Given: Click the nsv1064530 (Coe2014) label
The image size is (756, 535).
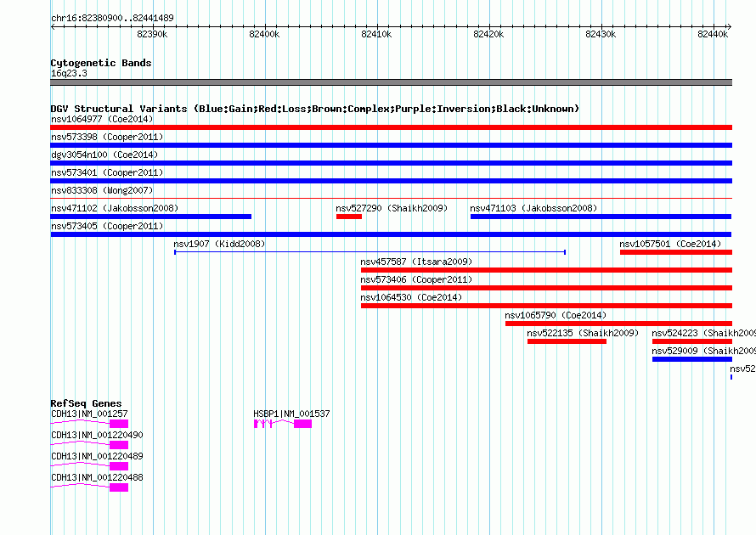Looking at the screenshot, I should pyautogui.click(x=411, y=297).
